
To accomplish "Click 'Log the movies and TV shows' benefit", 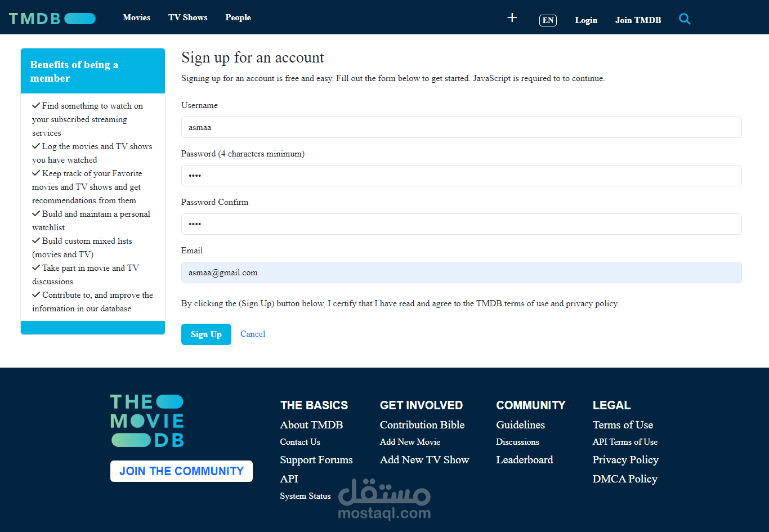I will [x=92, y=153].
